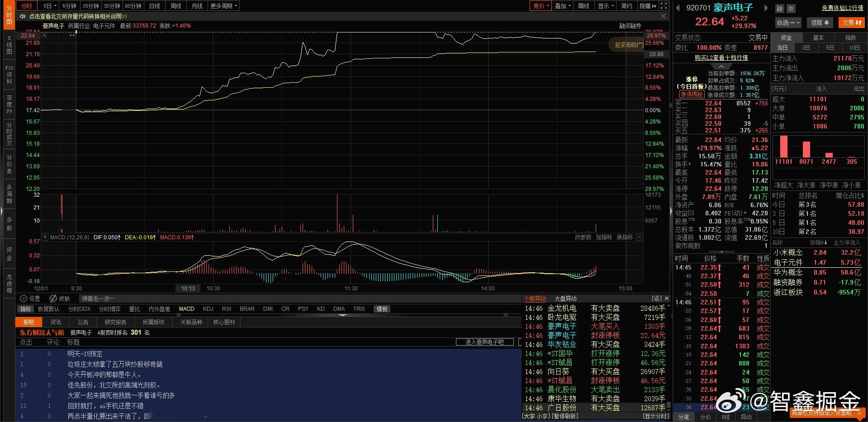
Task: Open the 竞价 dropdown
Action: click(541, 6)
